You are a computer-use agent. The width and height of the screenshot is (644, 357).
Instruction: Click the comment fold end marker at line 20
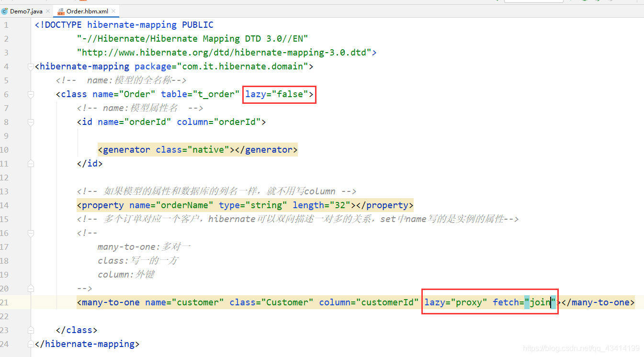[x=31, y=289]
